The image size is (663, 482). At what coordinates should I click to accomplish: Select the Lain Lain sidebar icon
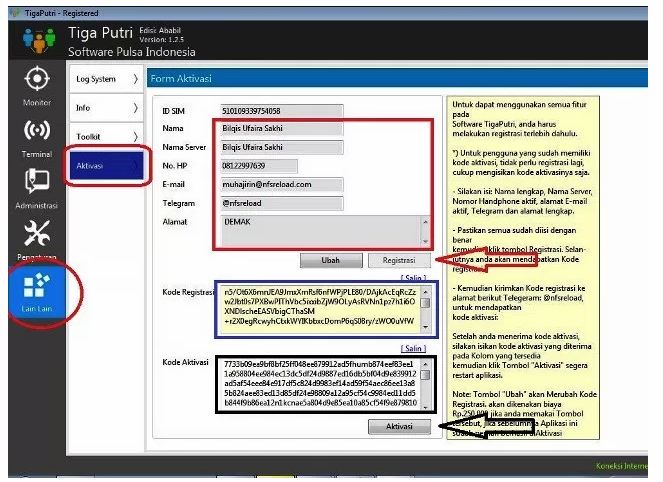pyautogui.click(x=37, y=292)
